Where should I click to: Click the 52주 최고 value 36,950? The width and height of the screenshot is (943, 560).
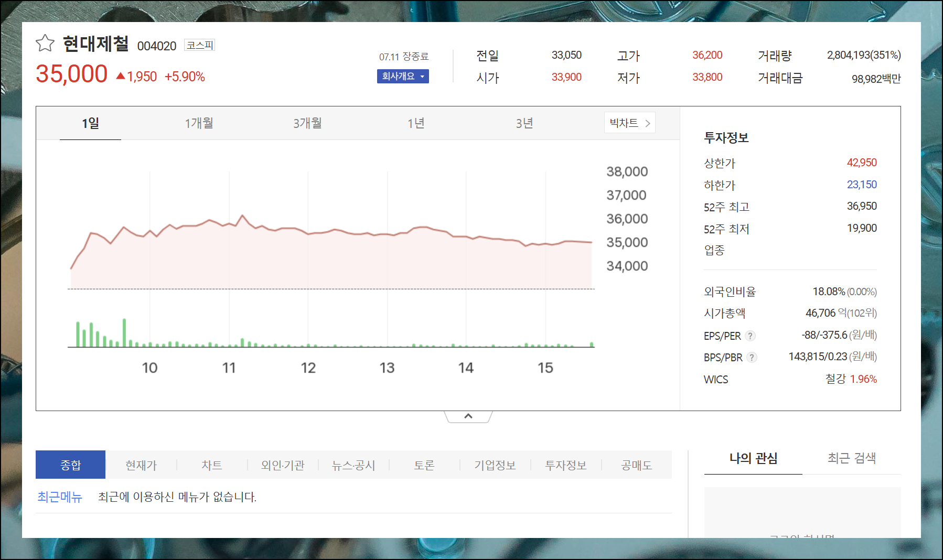[x=862, y=206]
